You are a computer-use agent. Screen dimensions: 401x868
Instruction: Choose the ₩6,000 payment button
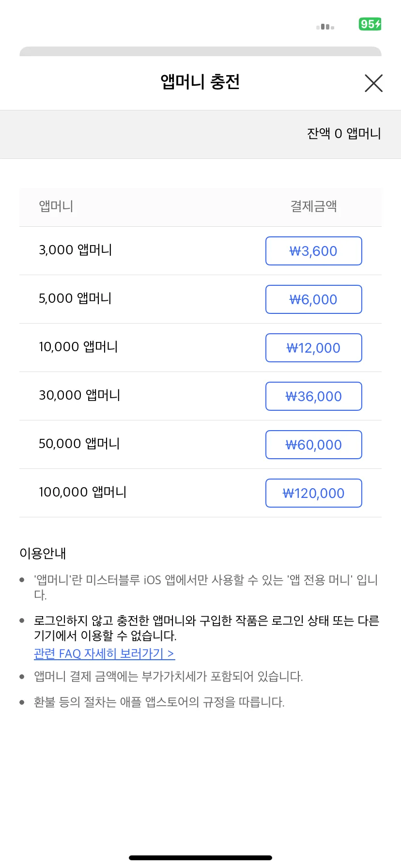pos(314,299)
